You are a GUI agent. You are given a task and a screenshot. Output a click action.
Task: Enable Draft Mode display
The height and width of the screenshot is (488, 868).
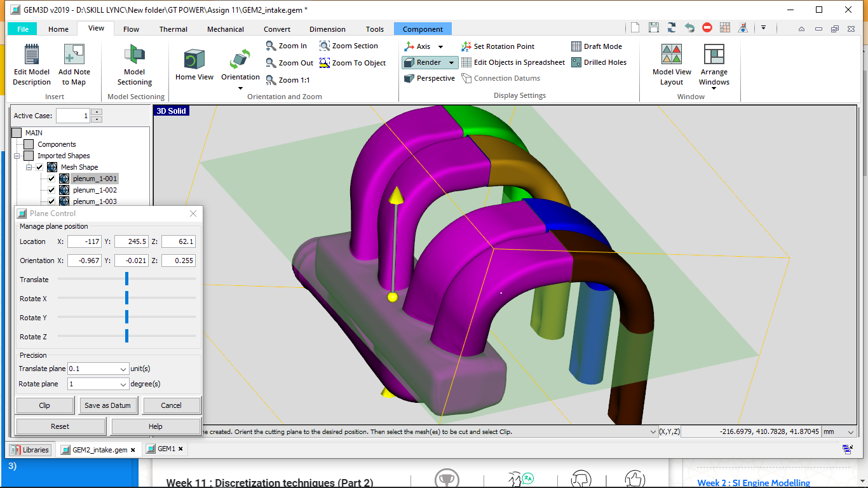coord(596,46)
